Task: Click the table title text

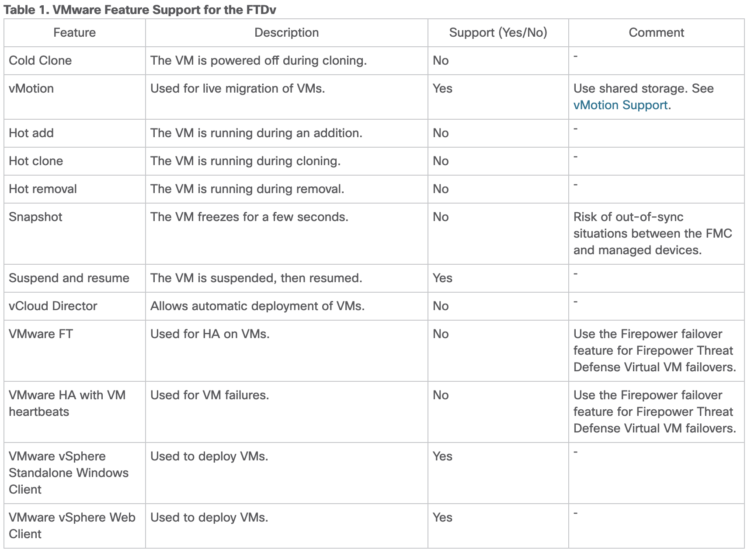Action: point(140,10)
